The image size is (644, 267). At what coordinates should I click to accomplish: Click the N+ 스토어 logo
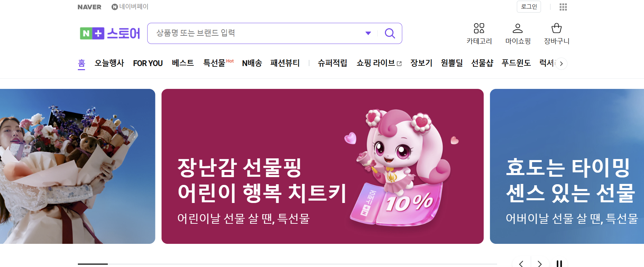(110, 33)
